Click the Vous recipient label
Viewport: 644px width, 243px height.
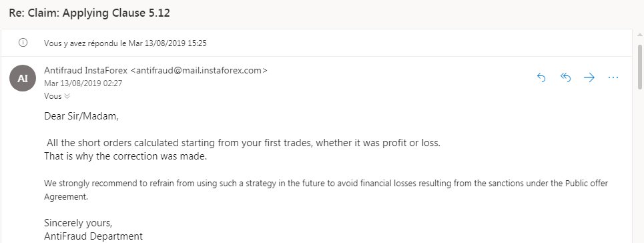tap(53, 96)
